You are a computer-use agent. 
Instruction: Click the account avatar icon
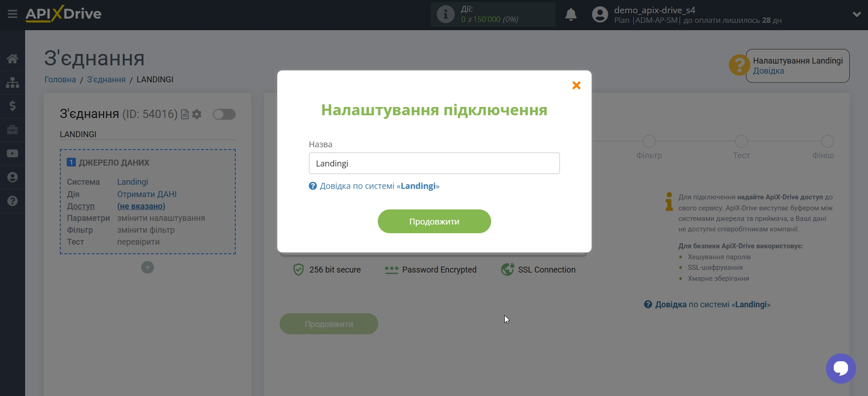(600, 15)
